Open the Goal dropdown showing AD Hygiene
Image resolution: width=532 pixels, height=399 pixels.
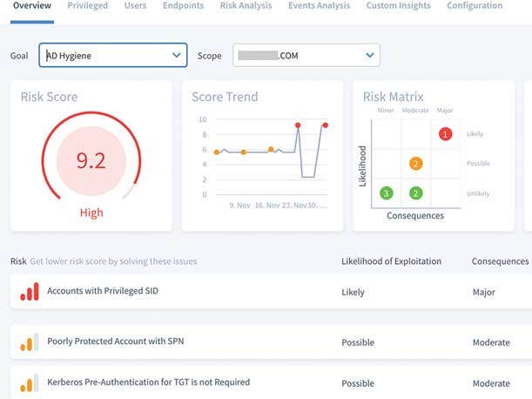pos(112,56)
